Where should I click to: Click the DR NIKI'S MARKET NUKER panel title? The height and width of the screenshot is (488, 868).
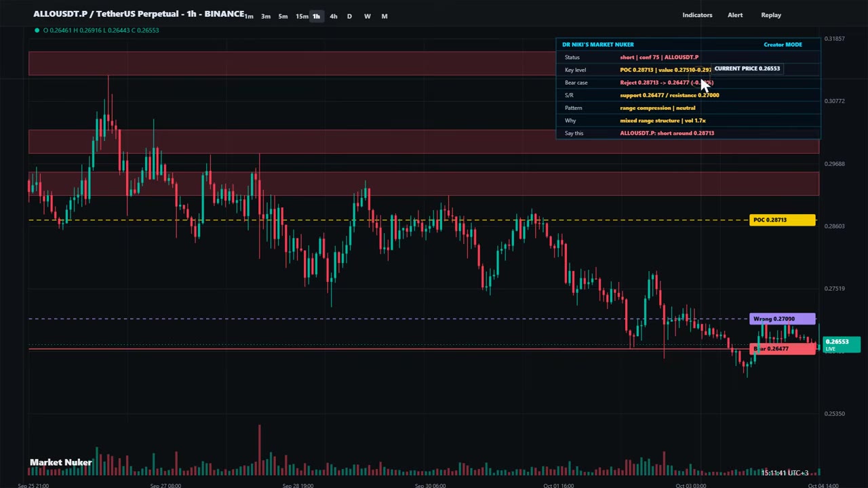point(598,45)
